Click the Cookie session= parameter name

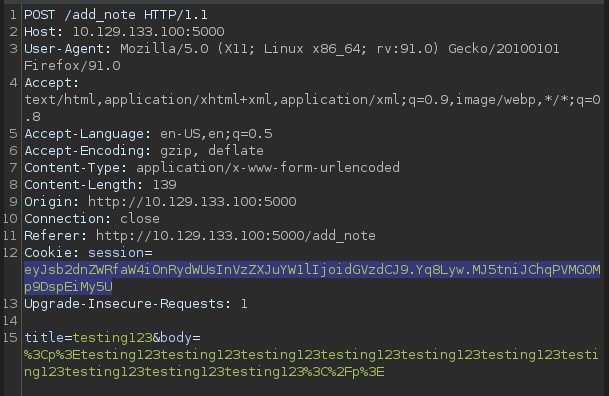pos(120,253)
